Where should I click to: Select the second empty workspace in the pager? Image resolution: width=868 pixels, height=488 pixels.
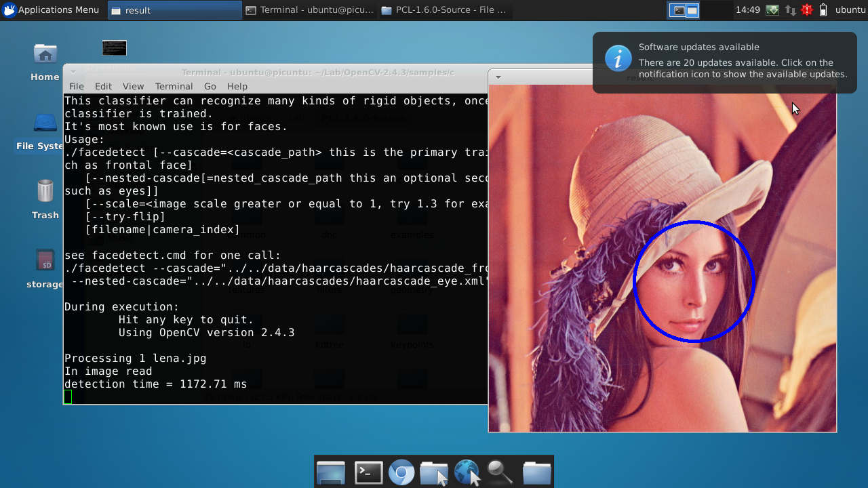[715, 10]
